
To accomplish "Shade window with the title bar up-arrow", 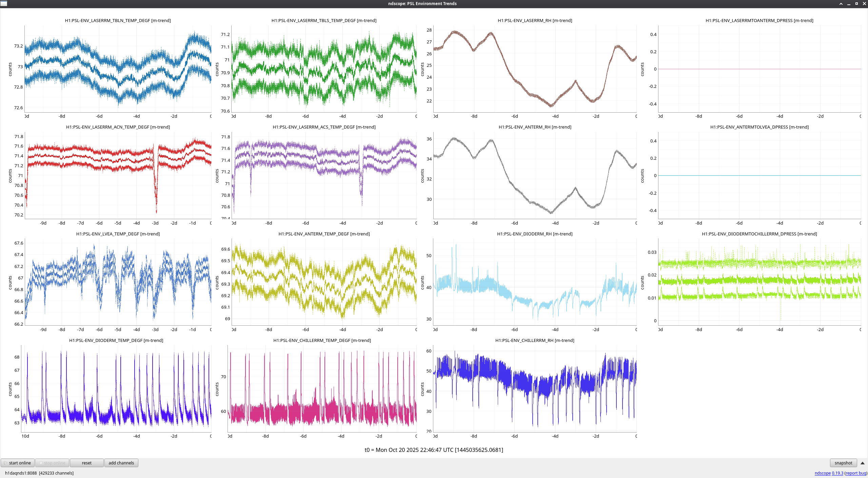I will click(x=841, y=4).
